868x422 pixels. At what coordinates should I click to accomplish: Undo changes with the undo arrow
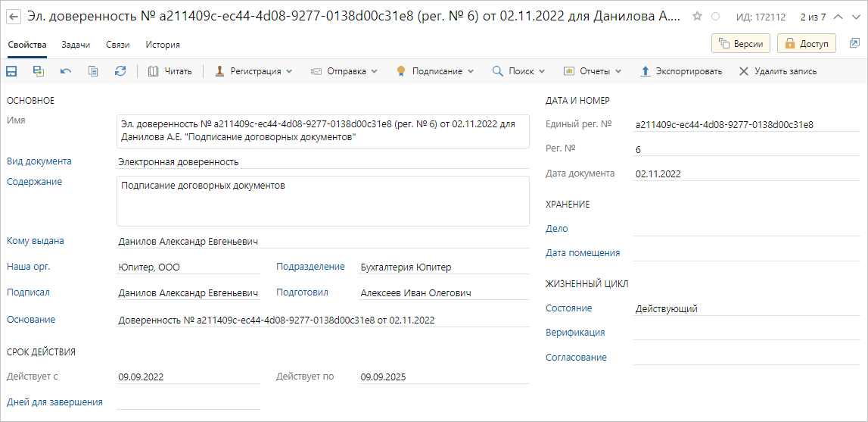66,71
